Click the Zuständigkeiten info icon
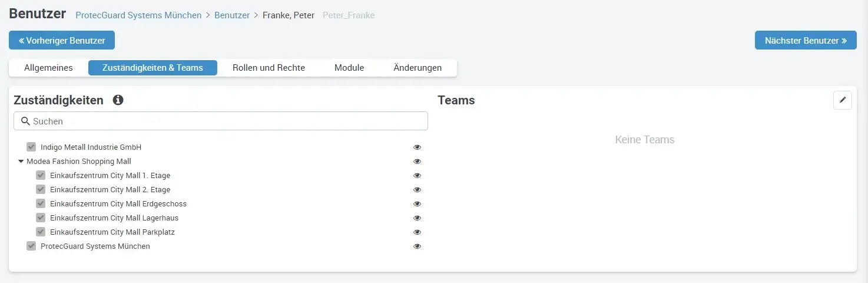This screenshot has height=283, width=868. tap(118, 100)
